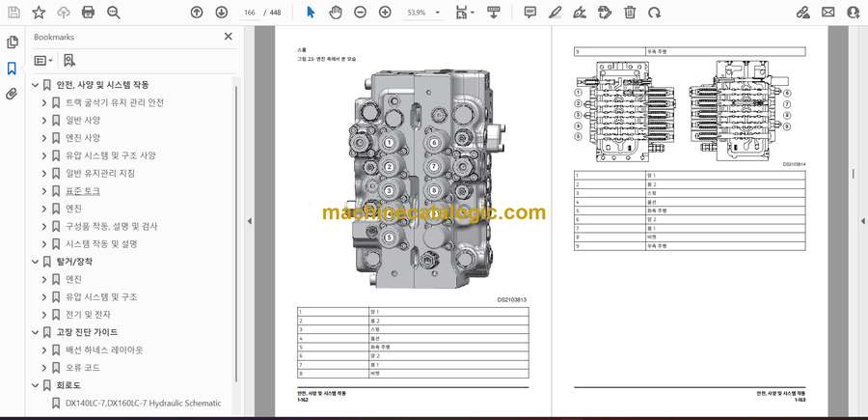Screen dimensions: 868x420
Task: Open the bookmark options dropdown menu
Action: click(x=43, y=61)
